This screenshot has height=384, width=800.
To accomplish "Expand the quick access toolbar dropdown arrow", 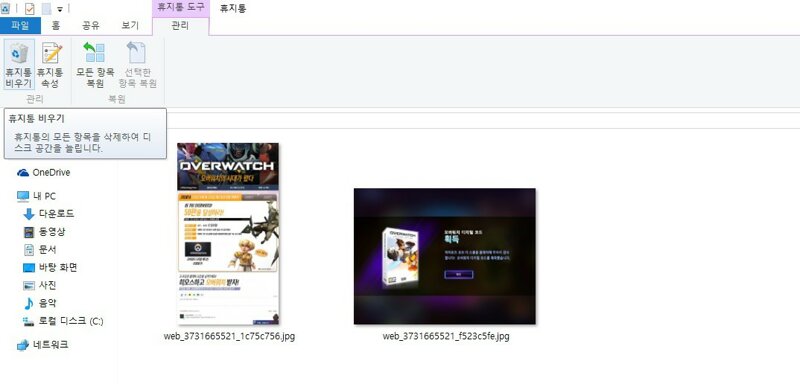I will coord(60,9).
